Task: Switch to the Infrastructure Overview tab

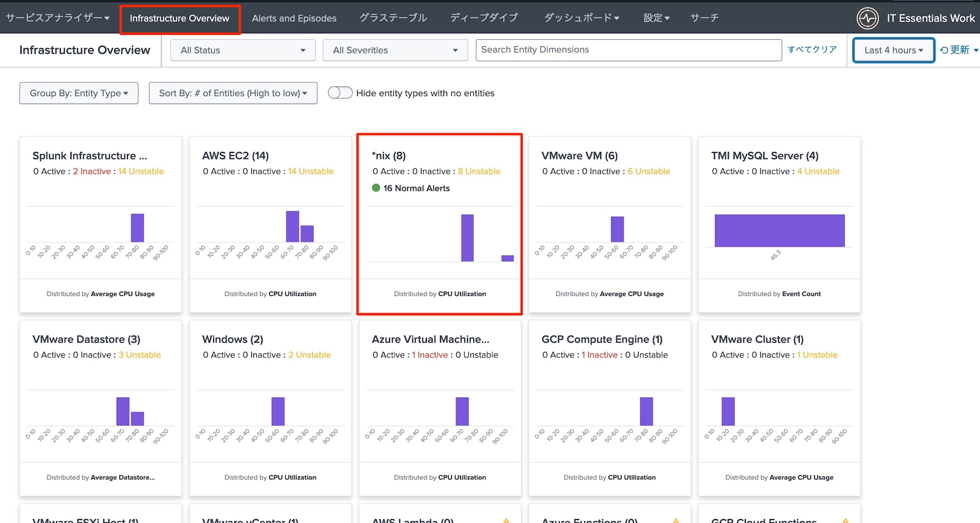Action: [179, 19]
